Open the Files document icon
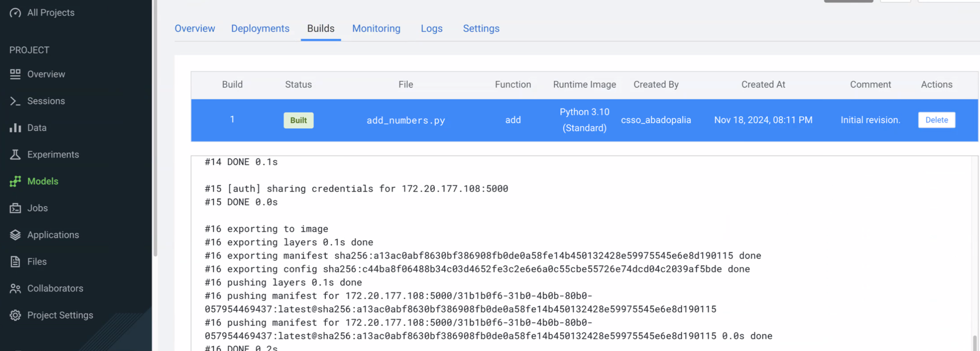The height and width of the screenshot is (351, 980). (x=15, y=262)
